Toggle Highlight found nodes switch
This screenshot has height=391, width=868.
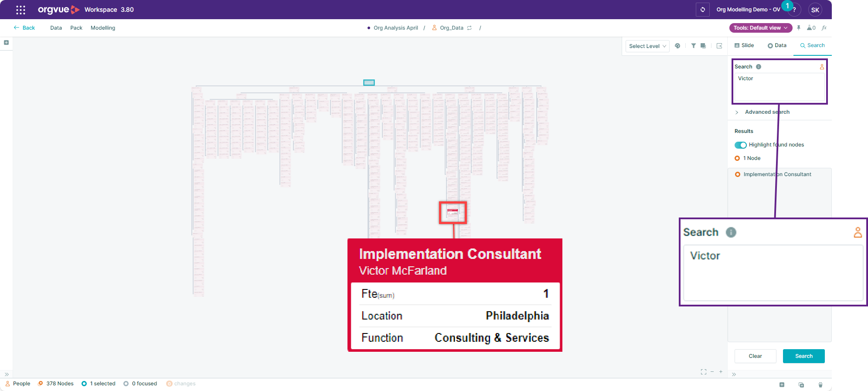coord(740,145)
